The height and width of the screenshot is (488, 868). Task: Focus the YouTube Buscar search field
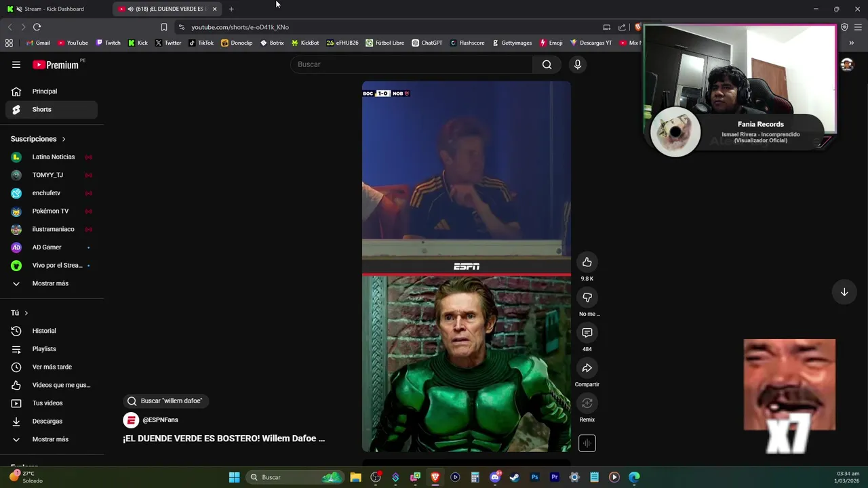click(412, 64)
